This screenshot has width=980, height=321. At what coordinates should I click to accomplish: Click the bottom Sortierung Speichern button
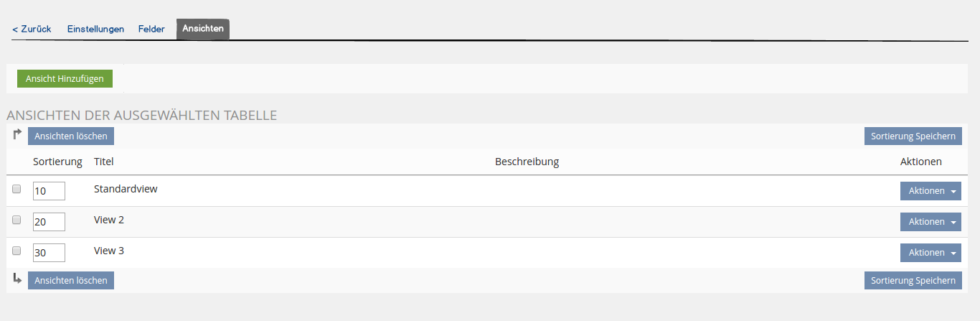913,281
